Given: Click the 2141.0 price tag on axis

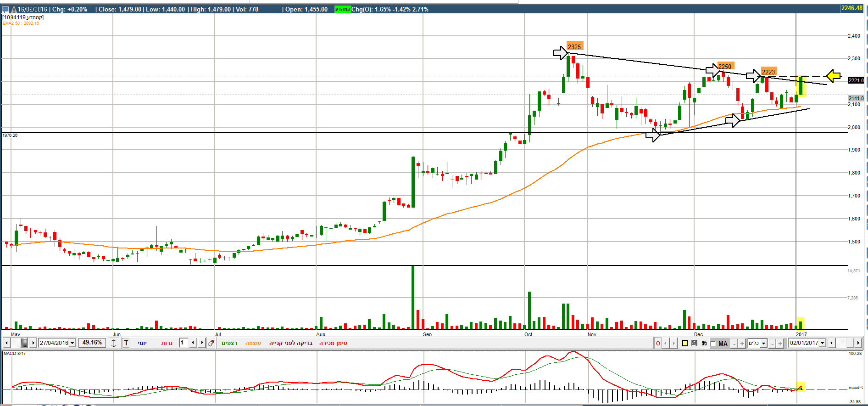Looking at the screenshot, I should pyautogui.click(x=856, y=98).
